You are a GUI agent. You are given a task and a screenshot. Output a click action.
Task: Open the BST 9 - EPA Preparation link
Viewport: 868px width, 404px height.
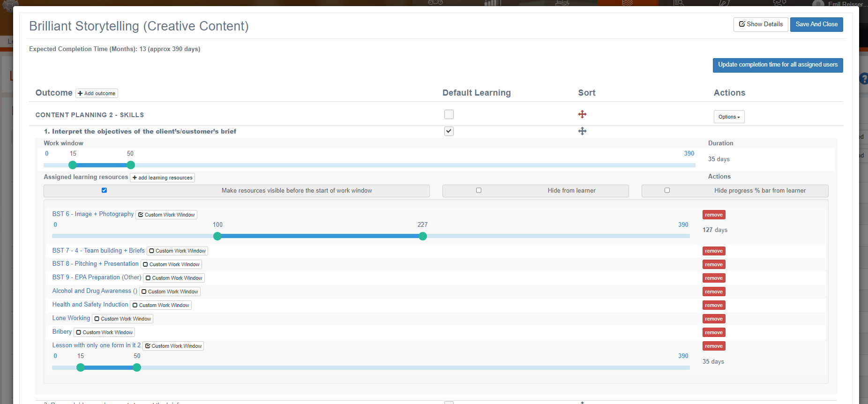(86, 277)
